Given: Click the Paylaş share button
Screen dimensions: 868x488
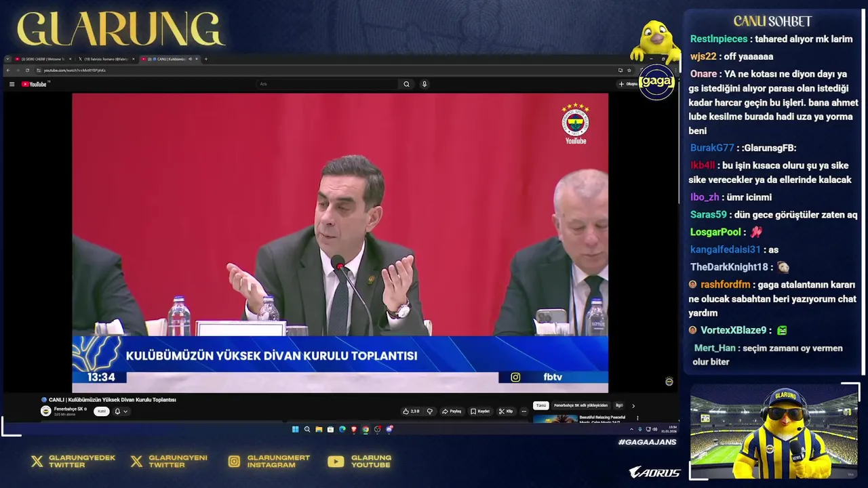Looking at the screenshot, I should pyautogui.click(x=452, y=411).
